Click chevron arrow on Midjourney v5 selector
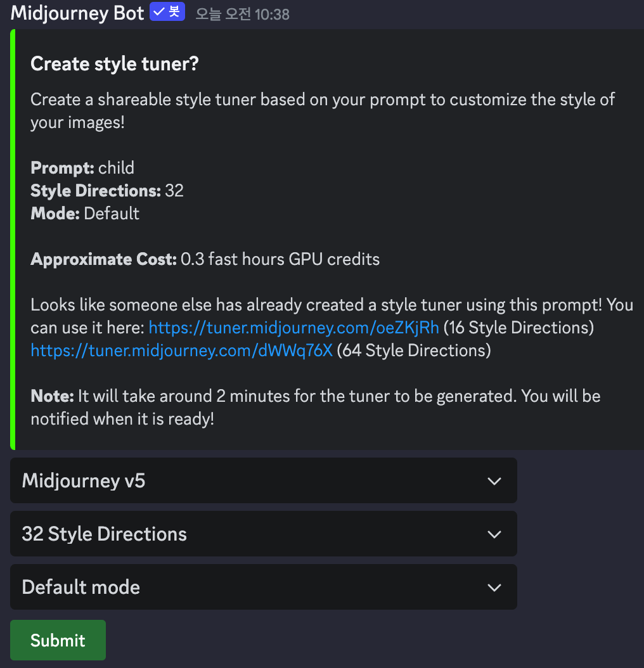Screen dimensions: 644x668 pyautogui.click(x=494, y=481)
